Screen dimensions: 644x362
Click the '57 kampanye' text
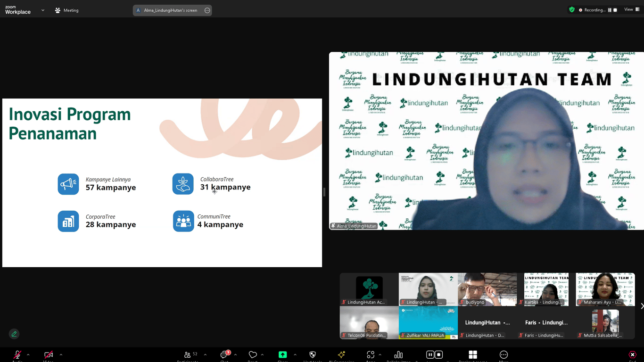[111, 188]
